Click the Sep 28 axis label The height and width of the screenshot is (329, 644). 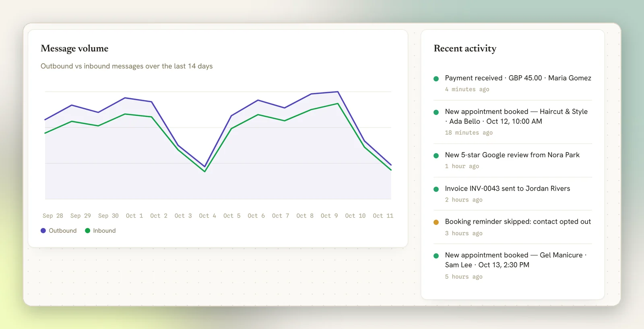(53, 216)
